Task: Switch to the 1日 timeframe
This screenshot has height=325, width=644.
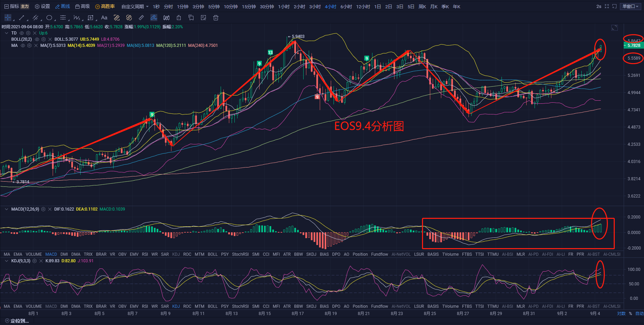Action: pyautogui.click(x=378, y=7)
